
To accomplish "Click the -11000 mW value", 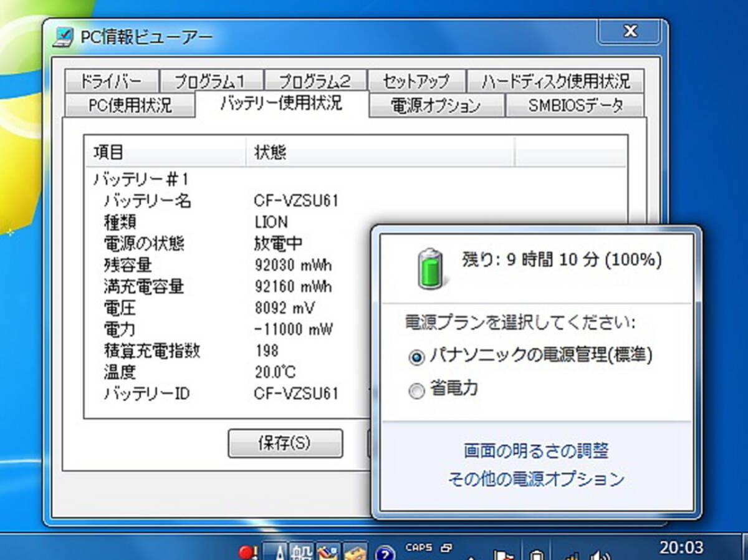I will 294,329.
